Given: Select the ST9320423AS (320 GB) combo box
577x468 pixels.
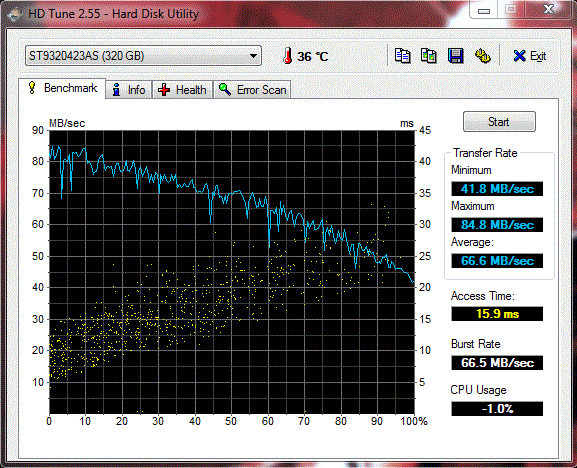Looking at the screenshot, I should [x=143, y=56].
